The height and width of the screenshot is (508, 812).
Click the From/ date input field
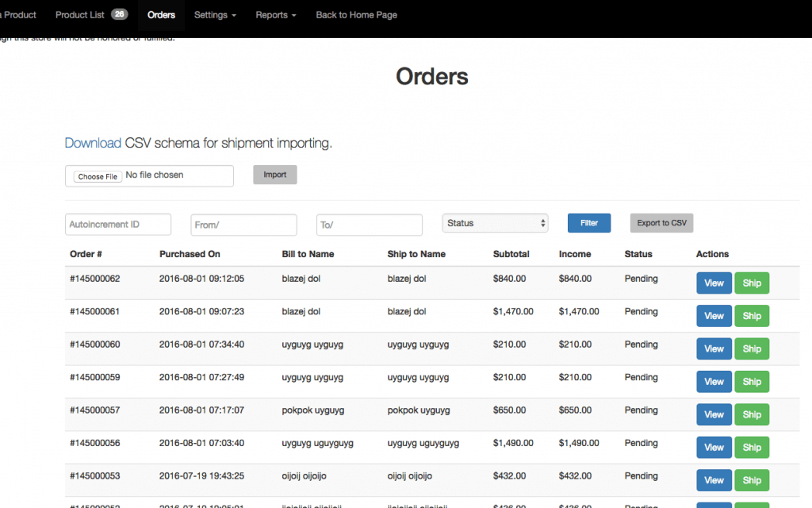[243, 225]
